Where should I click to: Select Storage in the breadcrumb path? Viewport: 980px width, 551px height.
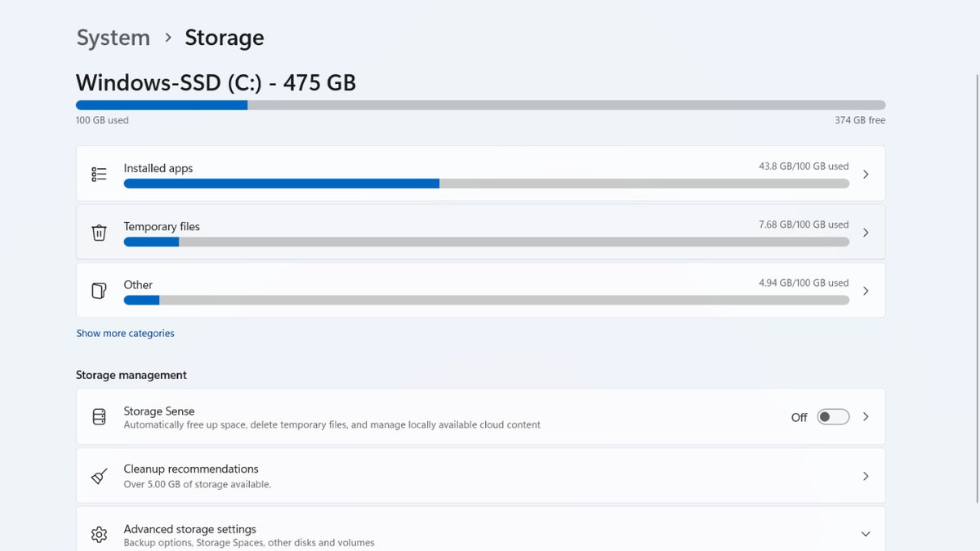click(224, 38)
